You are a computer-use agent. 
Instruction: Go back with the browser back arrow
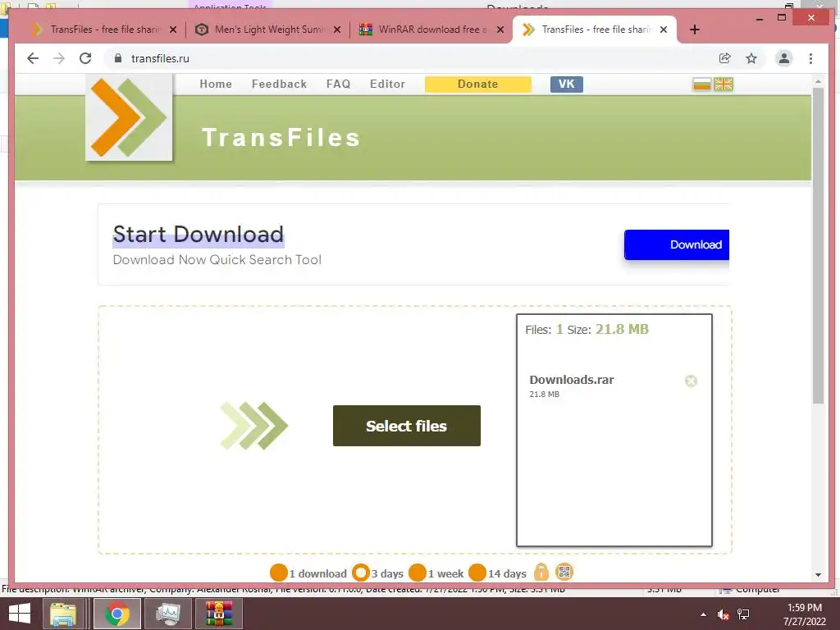[x=33, y=58]
